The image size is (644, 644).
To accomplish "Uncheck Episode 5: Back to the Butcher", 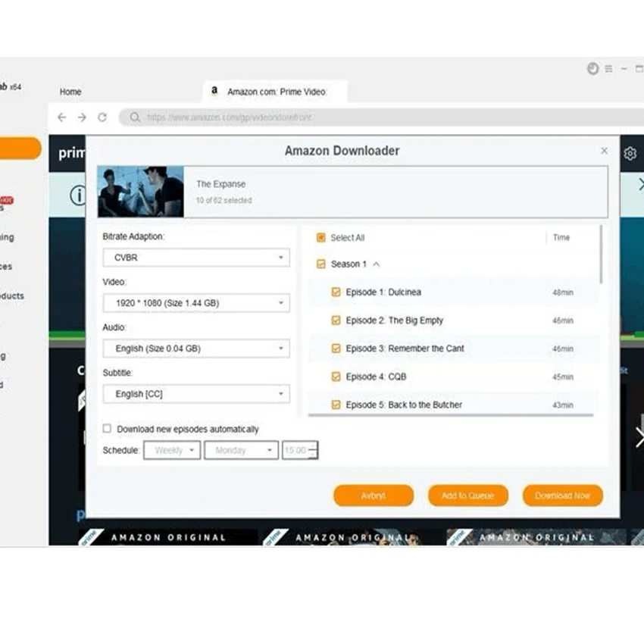I will click(x=336, y=405).
